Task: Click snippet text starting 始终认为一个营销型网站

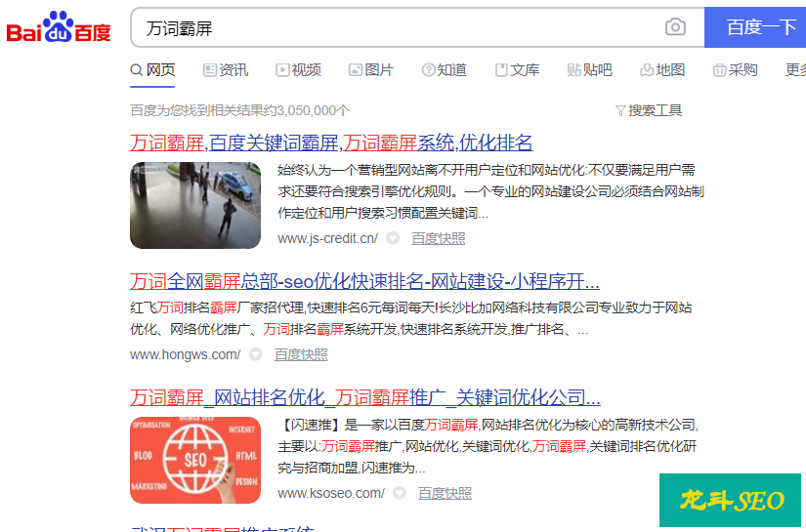Action: pos(490,191)
